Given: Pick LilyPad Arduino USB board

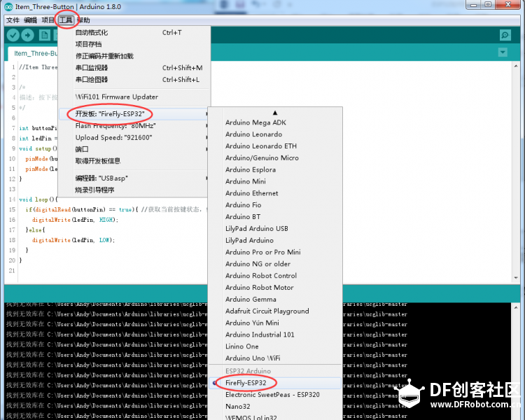Looking at the screenshot, I should pyautogui.click(x=275, y=228).
